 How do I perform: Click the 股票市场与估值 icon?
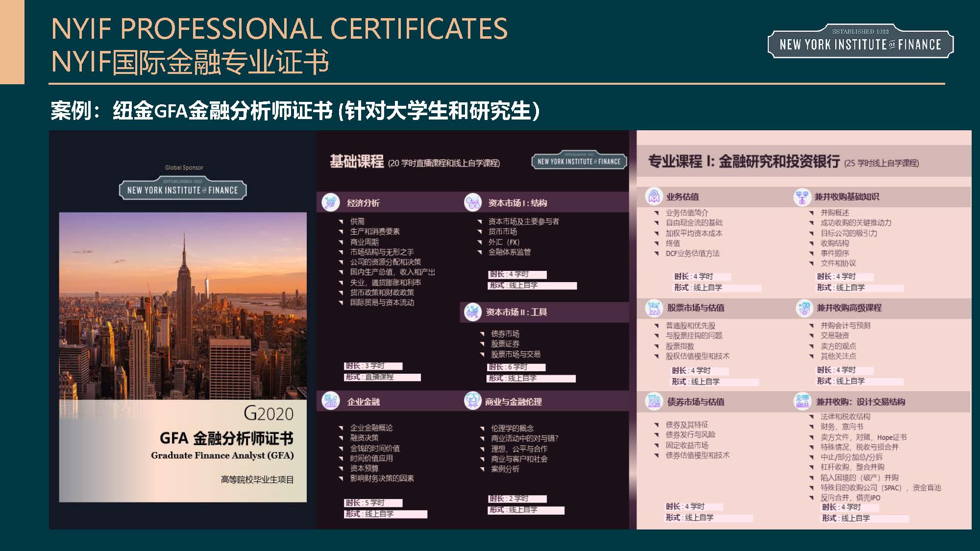(x=654, y=308)
